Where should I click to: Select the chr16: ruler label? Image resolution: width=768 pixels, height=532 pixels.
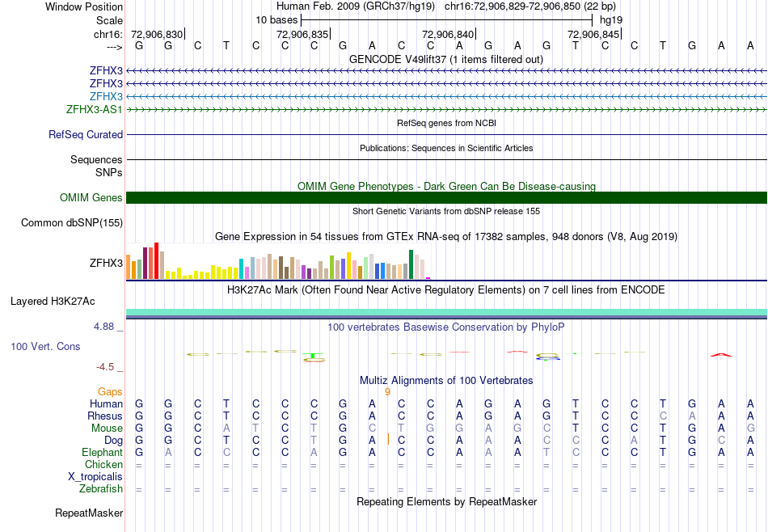point(108,34)
